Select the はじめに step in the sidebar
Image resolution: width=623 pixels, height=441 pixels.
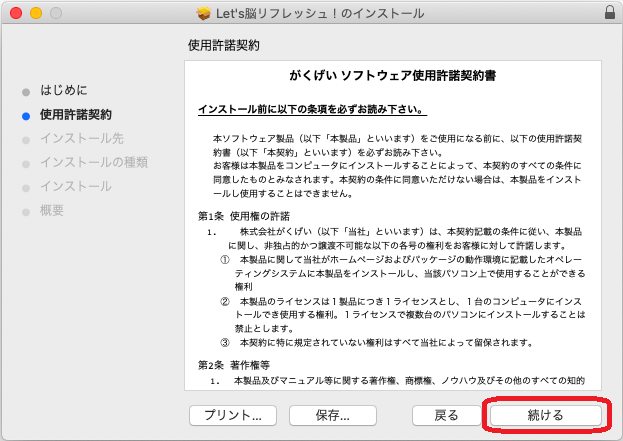pos(64,90)
